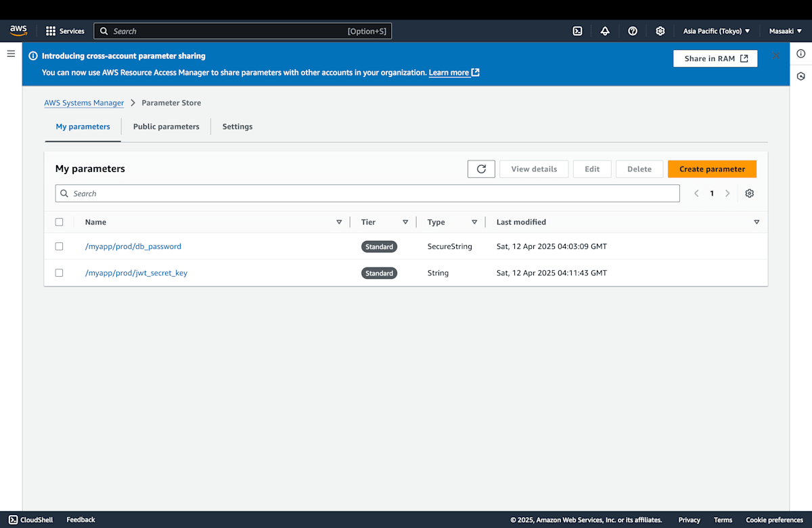Open /myapp/prod/jwt_secret_key parameter
Screen dimensions: 812x528
point(136,273)
